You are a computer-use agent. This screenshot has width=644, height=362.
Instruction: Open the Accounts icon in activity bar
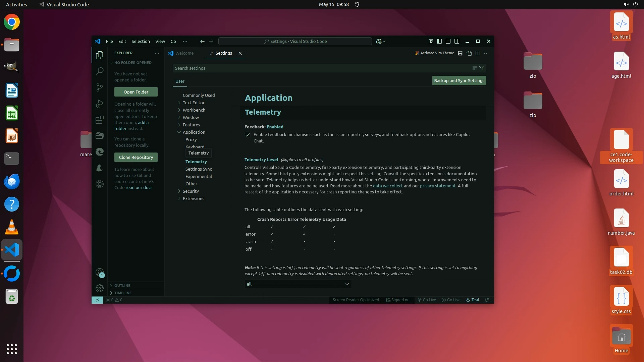point(100,272)
